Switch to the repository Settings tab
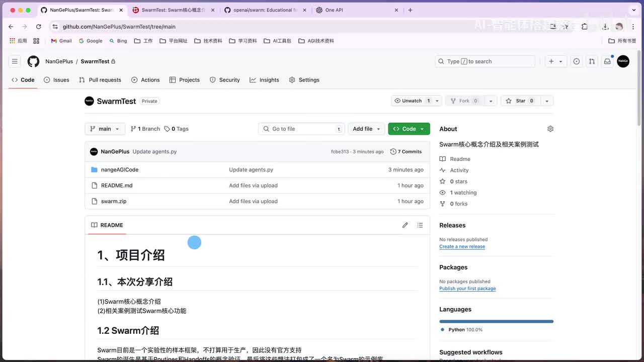The width and height of the screenshot is (644, 362). 304,80
